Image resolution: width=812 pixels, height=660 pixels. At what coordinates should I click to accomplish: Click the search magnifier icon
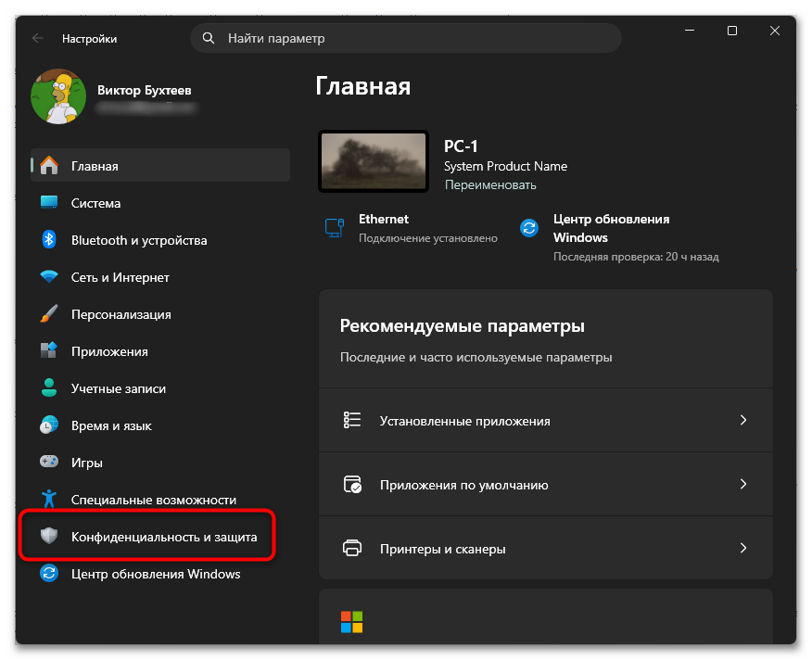click(x=209, y=38)
